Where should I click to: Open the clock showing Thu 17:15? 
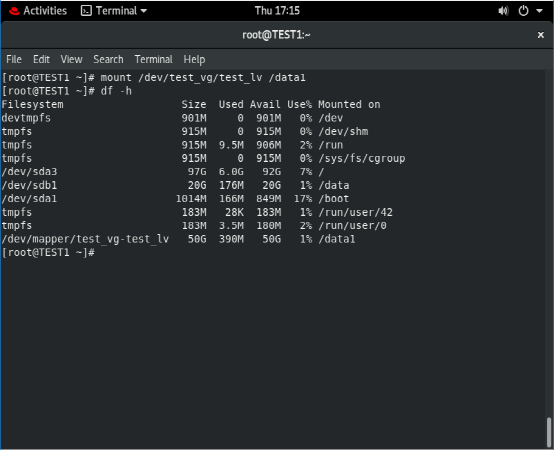(x=277, y=11)
